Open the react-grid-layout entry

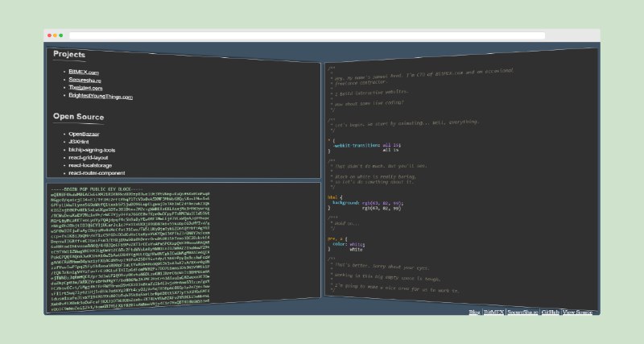click(x=89, y=157)
